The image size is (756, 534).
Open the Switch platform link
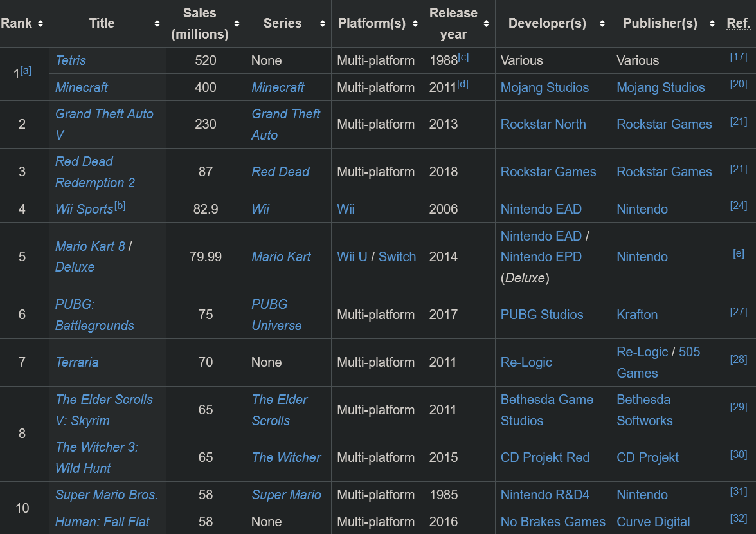(397, 257)
